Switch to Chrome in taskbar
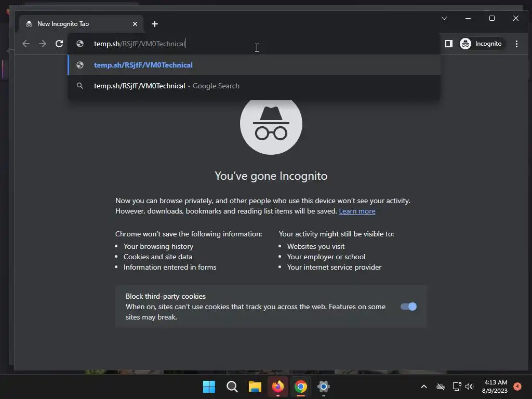 tap(301, 387)
